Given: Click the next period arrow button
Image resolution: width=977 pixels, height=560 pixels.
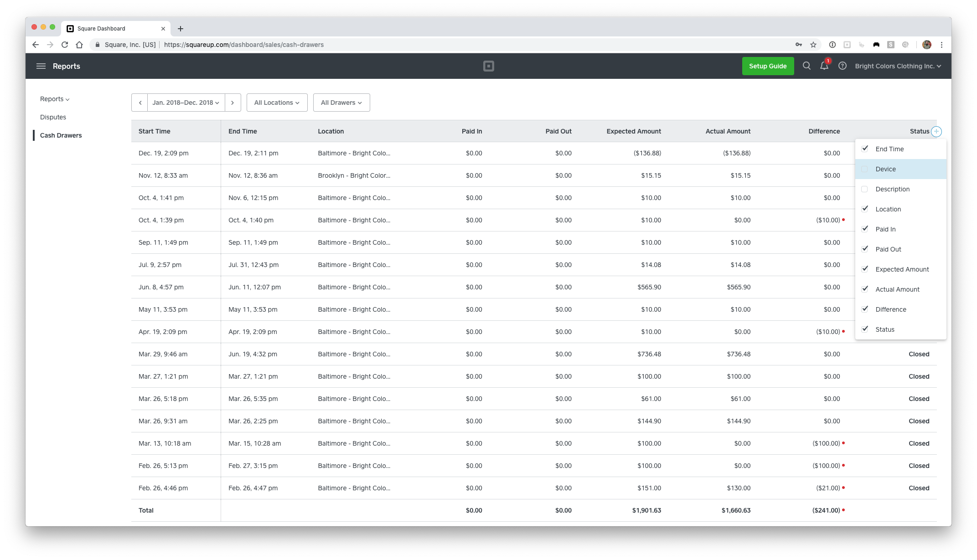Looking at the screenshot, I should (x=233, y=103).
